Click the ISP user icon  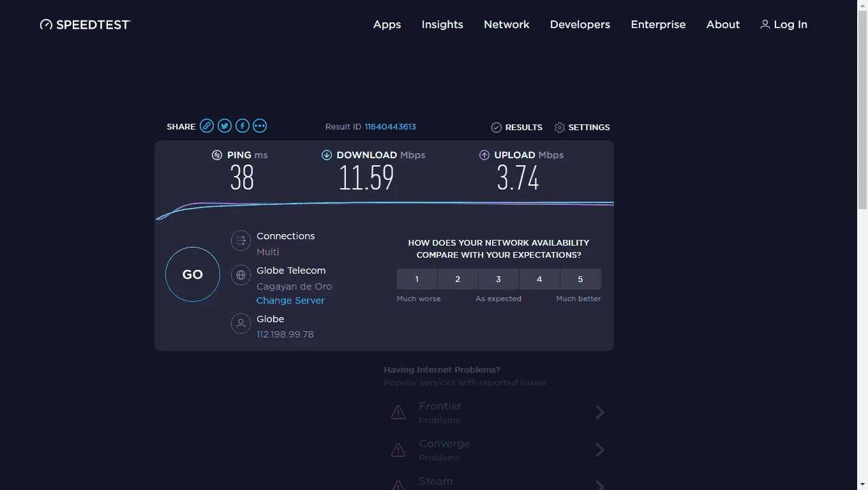[x=241, y=323]
